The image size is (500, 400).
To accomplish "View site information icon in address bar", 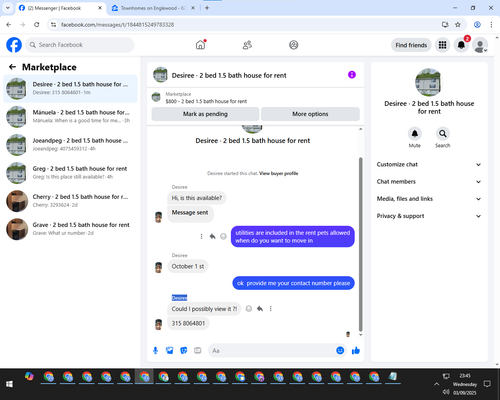I will point(53,24).
